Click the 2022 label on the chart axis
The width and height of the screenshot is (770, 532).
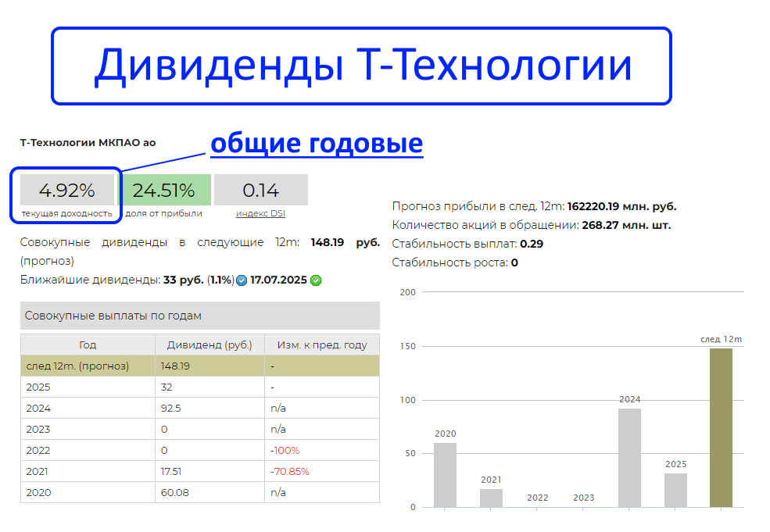point(538,498)
